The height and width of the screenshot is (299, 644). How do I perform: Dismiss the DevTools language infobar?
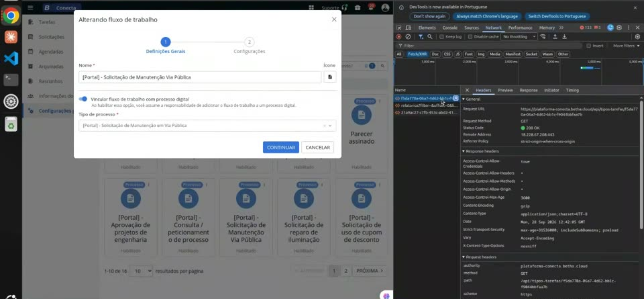635,7
